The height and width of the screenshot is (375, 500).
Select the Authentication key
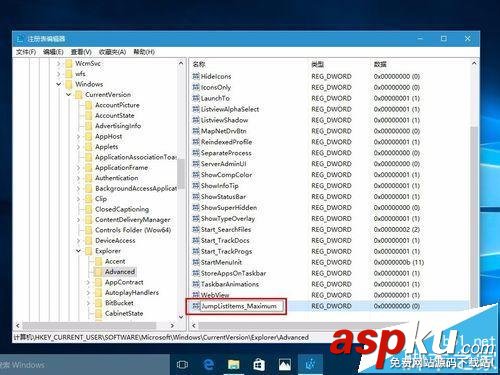click(x=116, y=178)
